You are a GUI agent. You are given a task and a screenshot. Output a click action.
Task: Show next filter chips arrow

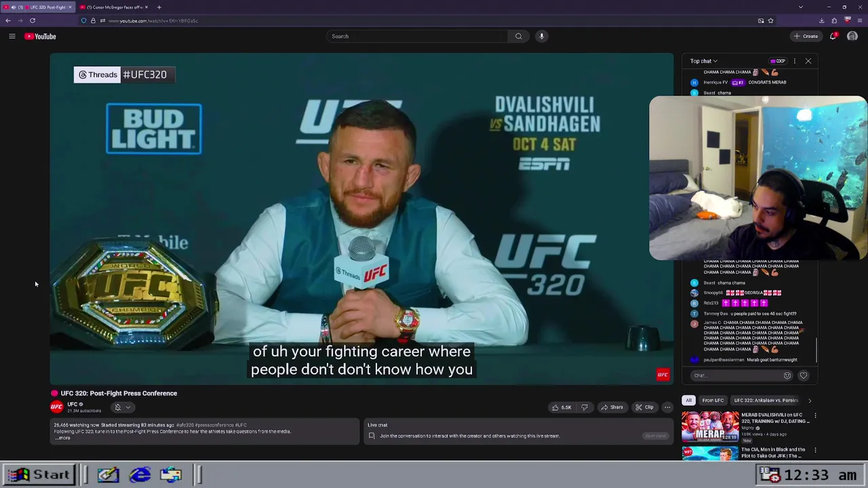pos(809,401)
